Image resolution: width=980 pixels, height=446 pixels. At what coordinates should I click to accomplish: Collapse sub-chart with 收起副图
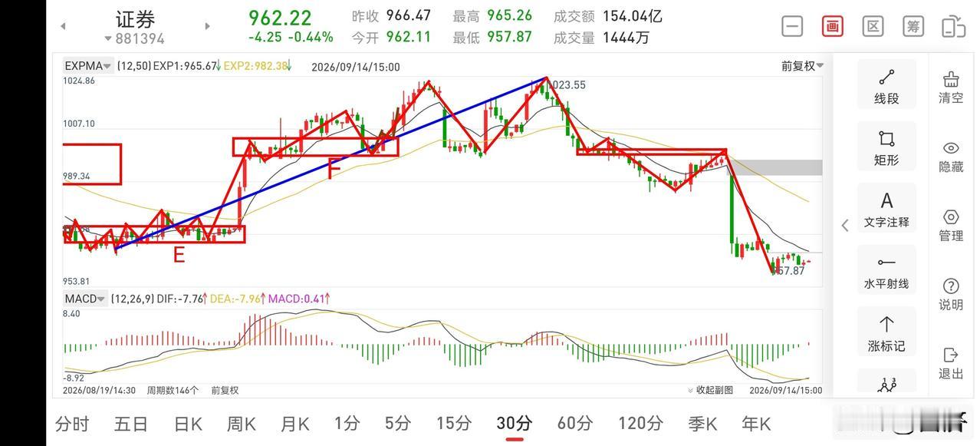pos(710,390)
